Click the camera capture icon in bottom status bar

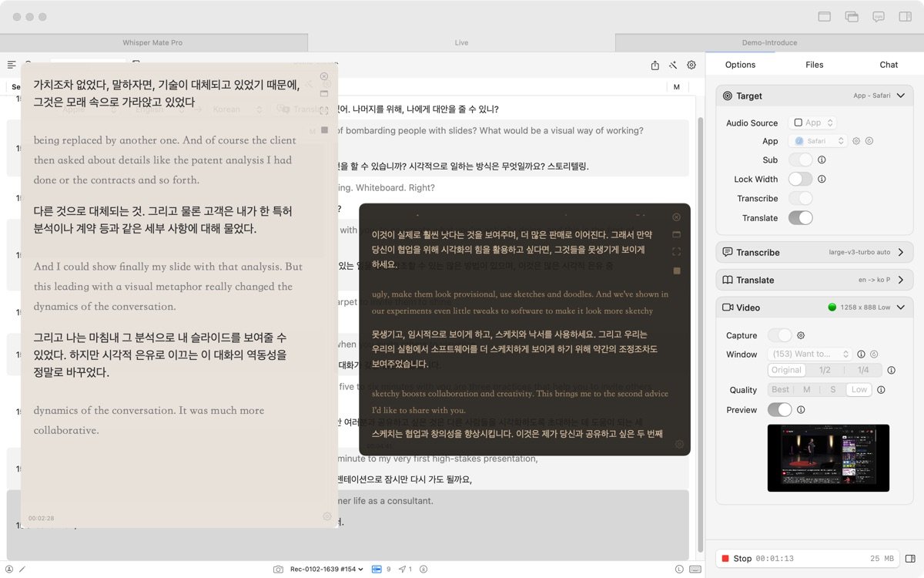click(277, 569)
